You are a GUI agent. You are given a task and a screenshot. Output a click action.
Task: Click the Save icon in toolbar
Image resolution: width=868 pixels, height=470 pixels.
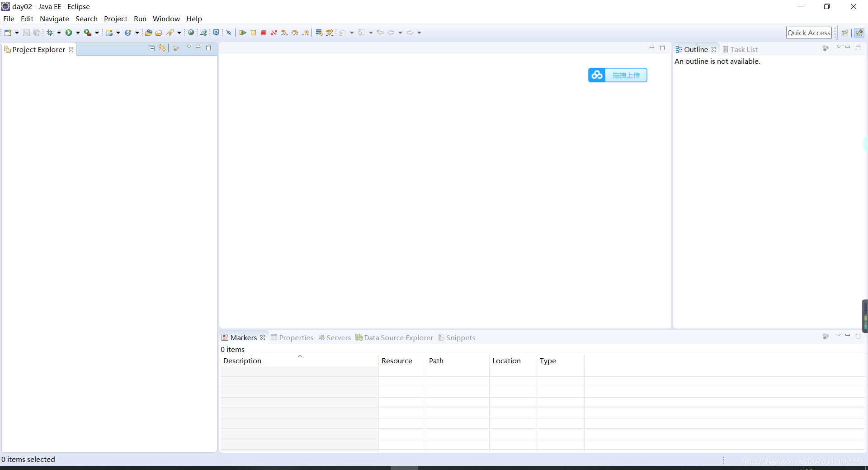click(x=26, y=33)
